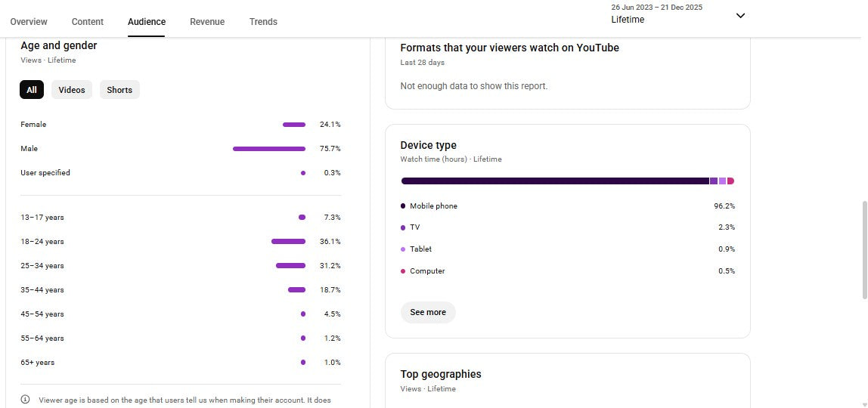Click the Computer legend dot
Viewport: 868px width, 408px height.
pyautogui.click(x=403, y=271)
